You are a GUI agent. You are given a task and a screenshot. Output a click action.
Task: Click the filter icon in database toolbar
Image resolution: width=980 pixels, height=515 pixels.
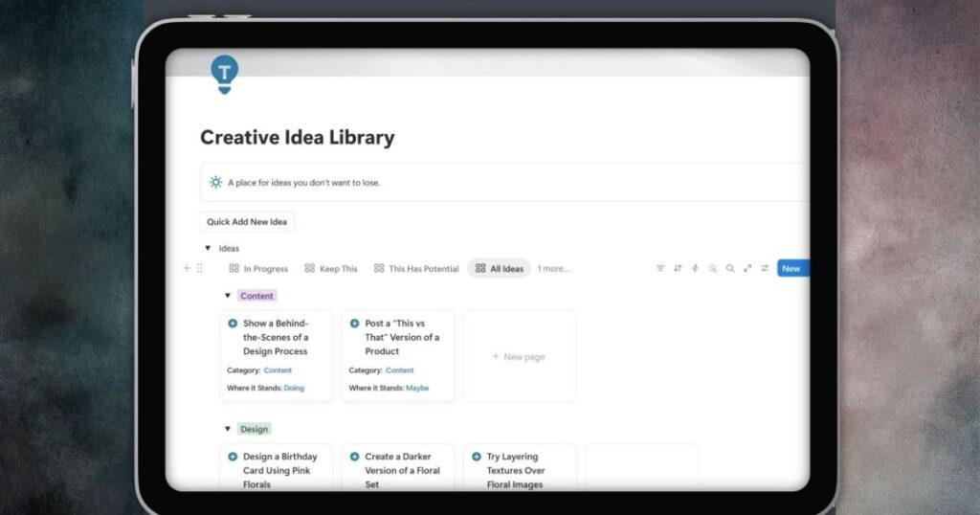click(659, 269)
